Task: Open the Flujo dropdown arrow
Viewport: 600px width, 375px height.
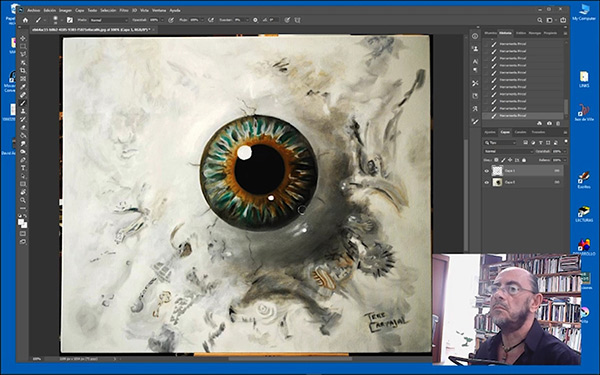Action: 202,20
